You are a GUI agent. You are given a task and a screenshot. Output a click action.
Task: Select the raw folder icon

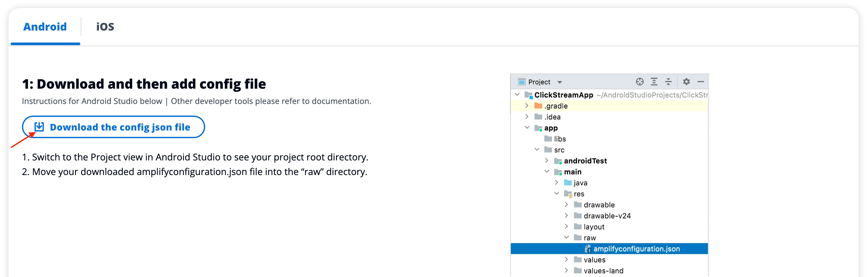[577, 237]
